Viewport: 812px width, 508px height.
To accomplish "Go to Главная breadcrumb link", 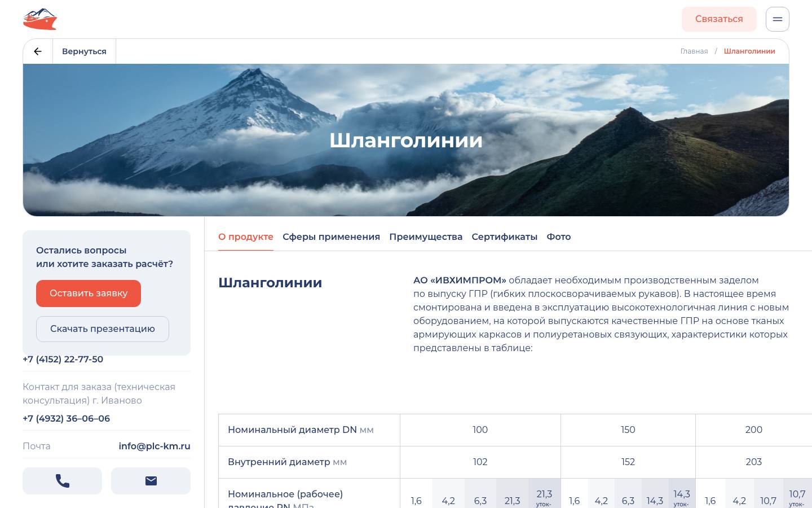I will click(x=694, y=51).
